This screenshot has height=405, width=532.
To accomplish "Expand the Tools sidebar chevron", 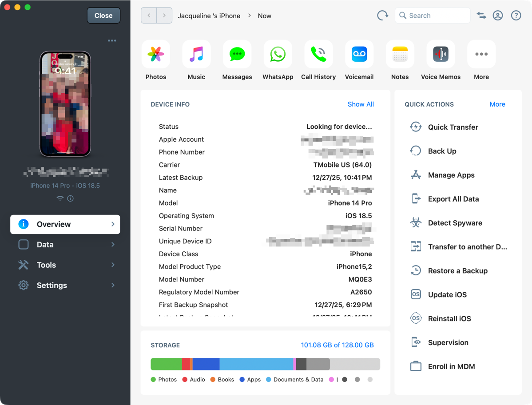I will coord(113,265).
